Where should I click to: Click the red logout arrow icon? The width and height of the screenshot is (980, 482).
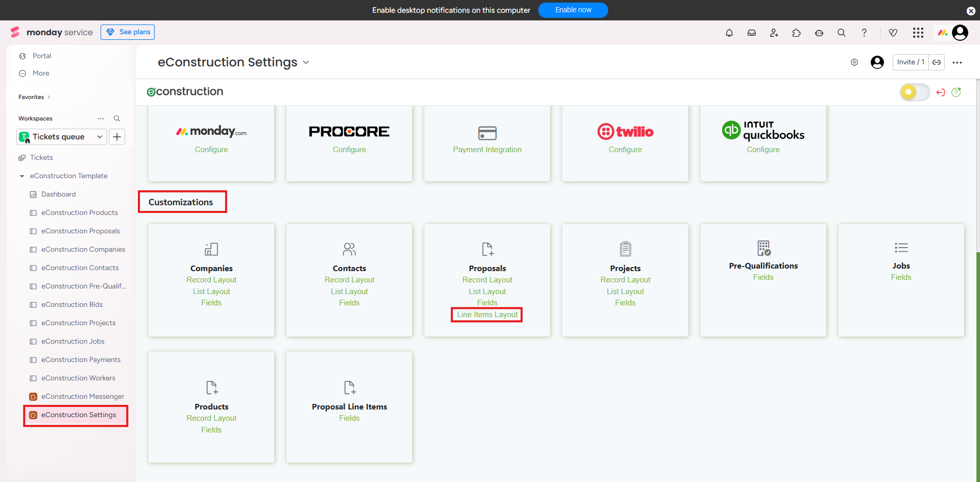941,92
